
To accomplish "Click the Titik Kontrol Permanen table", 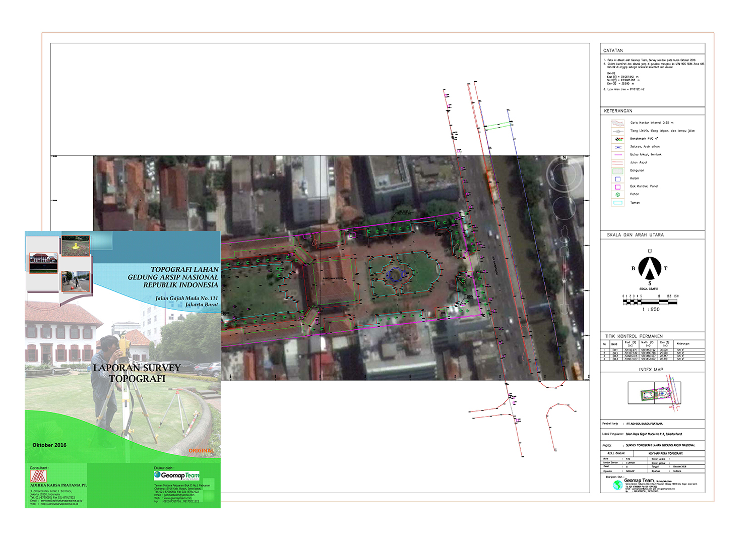I will [652, 350].
